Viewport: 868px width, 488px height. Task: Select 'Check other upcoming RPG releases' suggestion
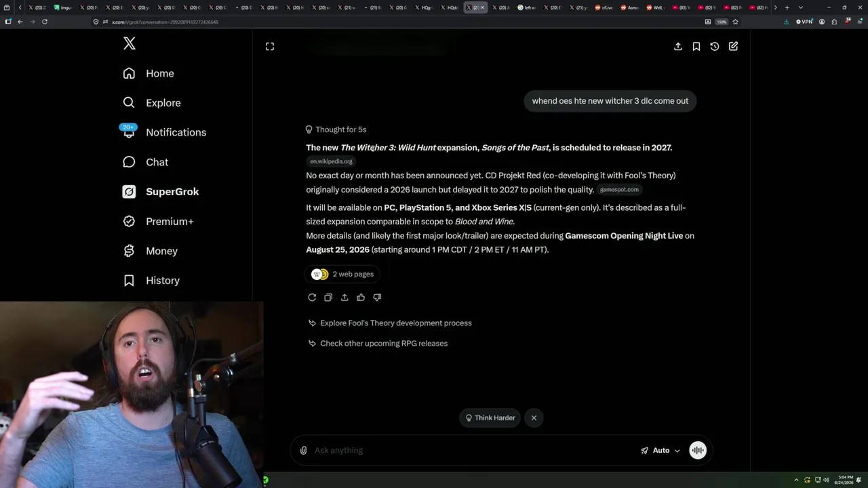click(x=378, y=344)
